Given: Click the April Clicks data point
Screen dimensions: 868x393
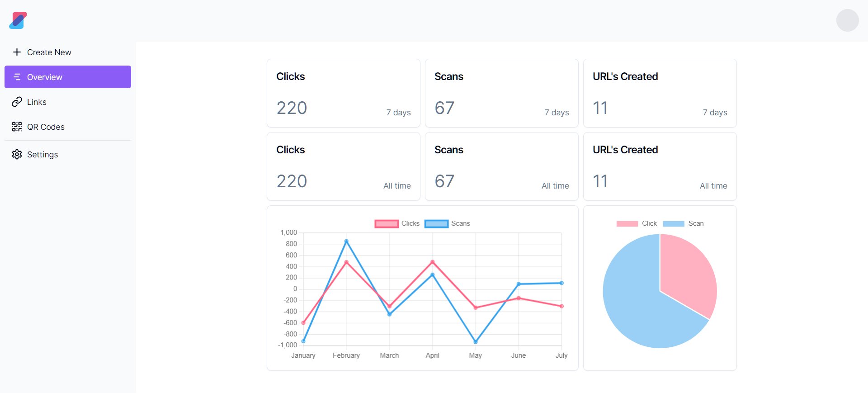Looking at the screenshot, I should tap(433, 262).
